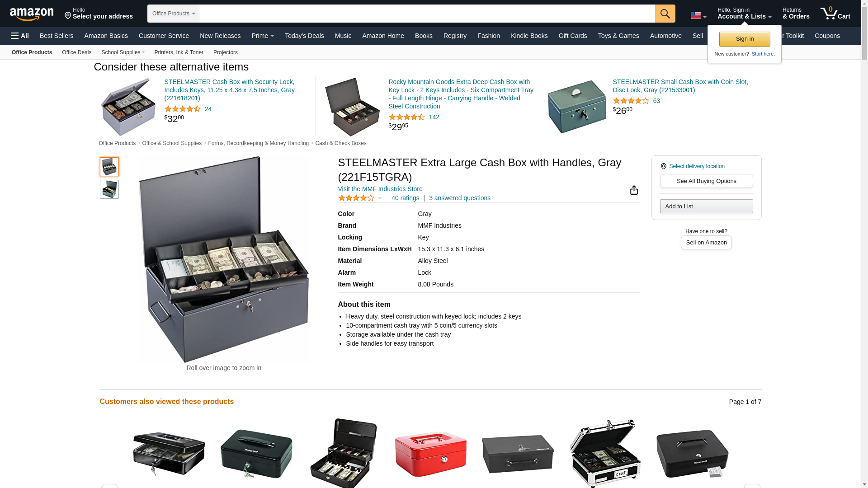
Task: Switch to the Office Deals tab
Action: click(x=76, y=52)
